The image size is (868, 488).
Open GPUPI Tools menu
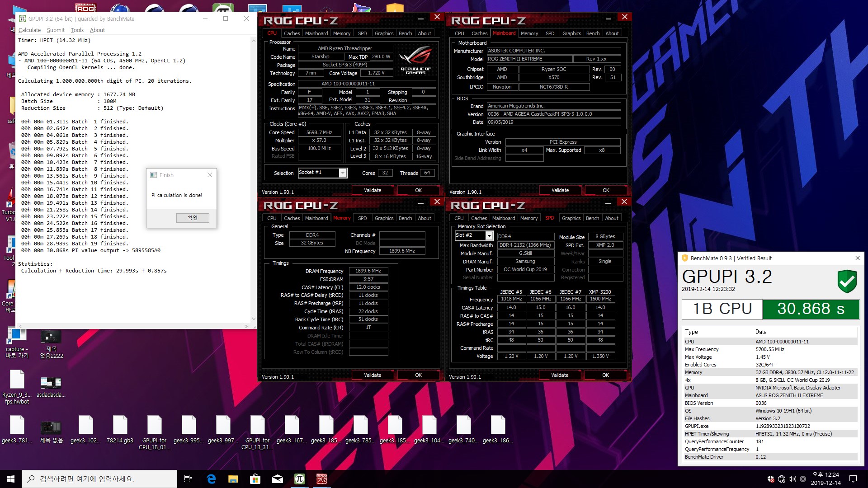pyautogui.click(x=77, y=30)
